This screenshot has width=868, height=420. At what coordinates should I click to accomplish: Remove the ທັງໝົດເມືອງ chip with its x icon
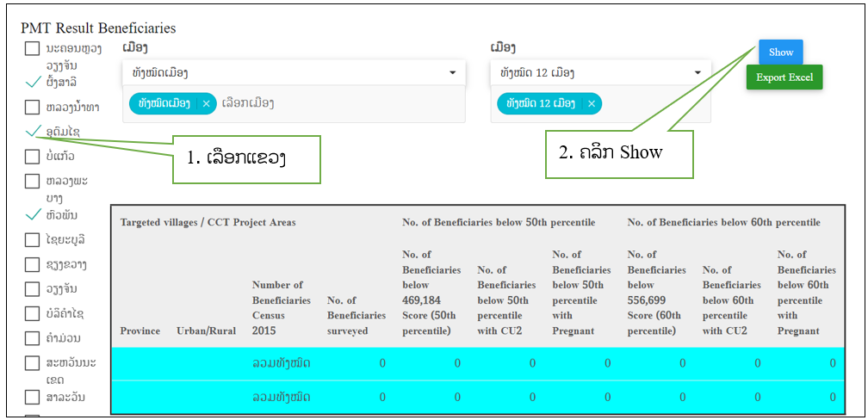[206, 103]
